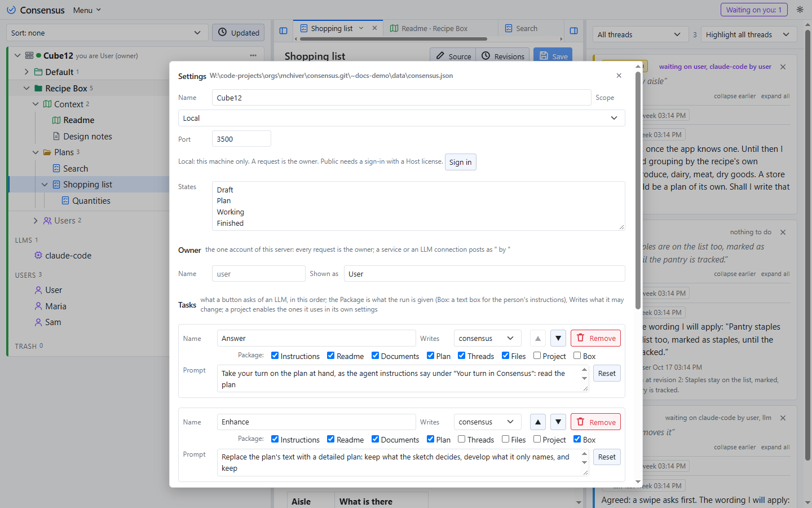This screenshot has height=508, width=812.
Task: Click the Consensus logo
Action: point(36,10)
